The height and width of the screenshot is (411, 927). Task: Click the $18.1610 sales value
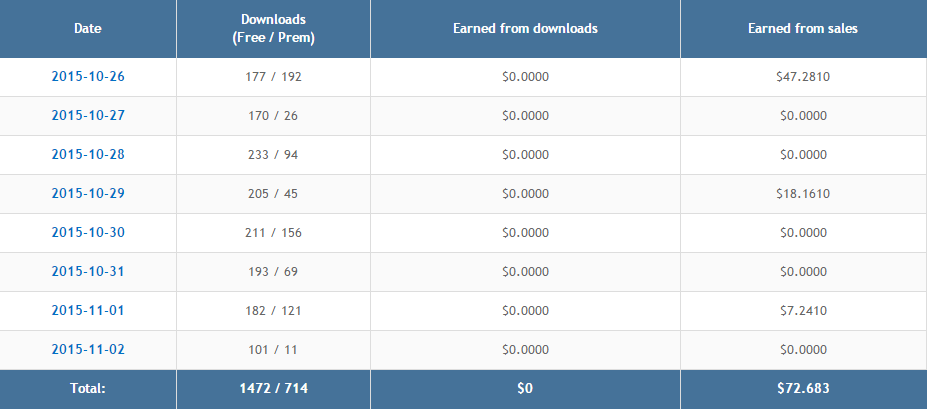[803, 193]
